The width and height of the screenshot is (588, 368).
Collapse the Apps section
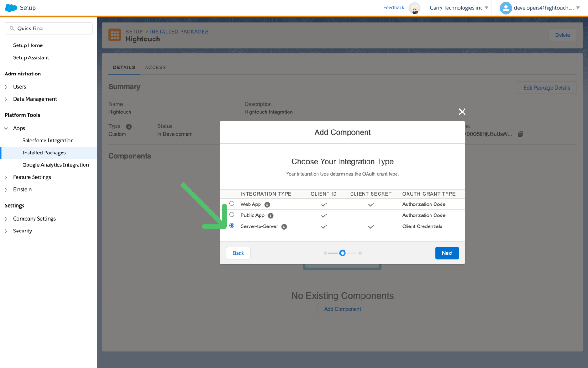6,129
